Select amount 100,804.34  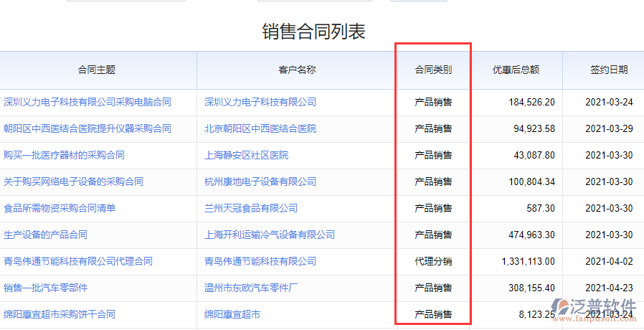532,181
